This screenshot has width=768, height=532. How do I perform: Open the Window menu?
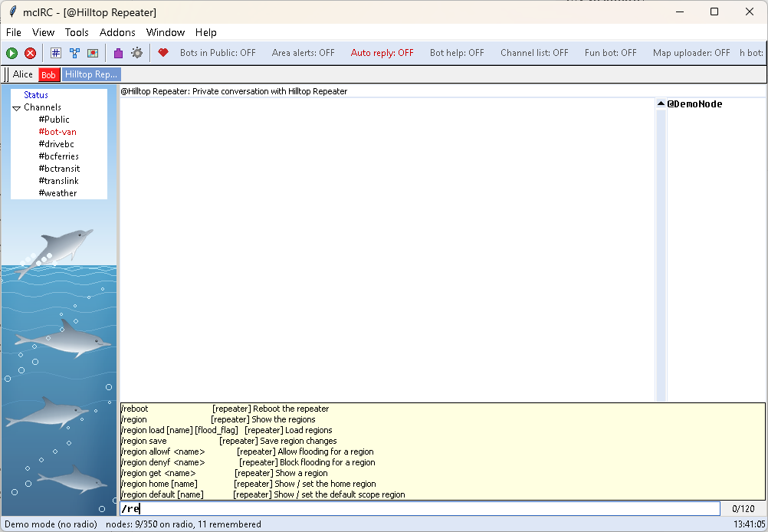click(166, 32)
